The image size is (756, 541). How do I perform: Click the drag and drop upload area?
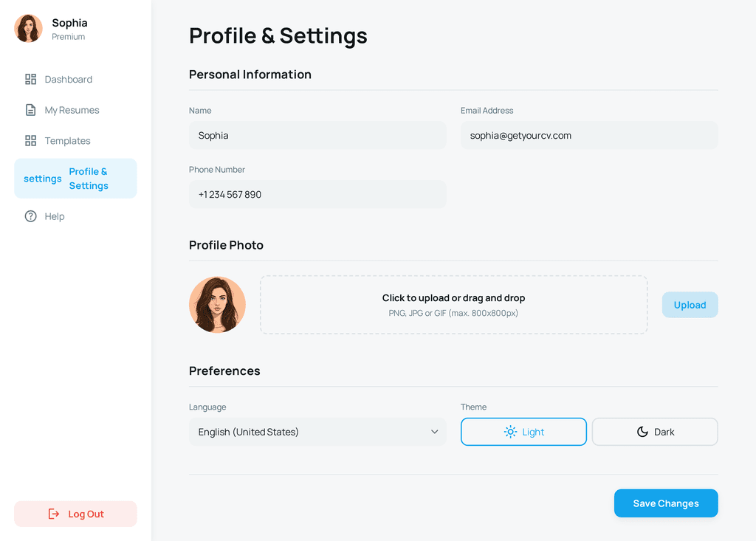click(453, 305)
